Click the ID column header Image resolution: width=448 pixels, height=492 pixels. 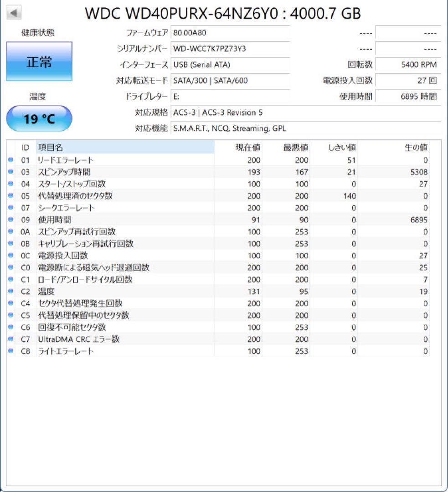click(25, 148)
